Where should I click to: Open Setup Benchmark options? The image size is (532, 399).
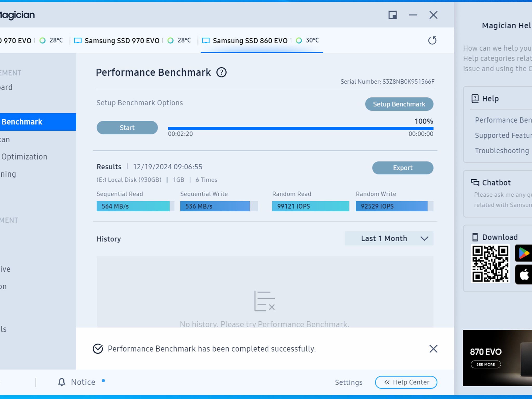399,104
